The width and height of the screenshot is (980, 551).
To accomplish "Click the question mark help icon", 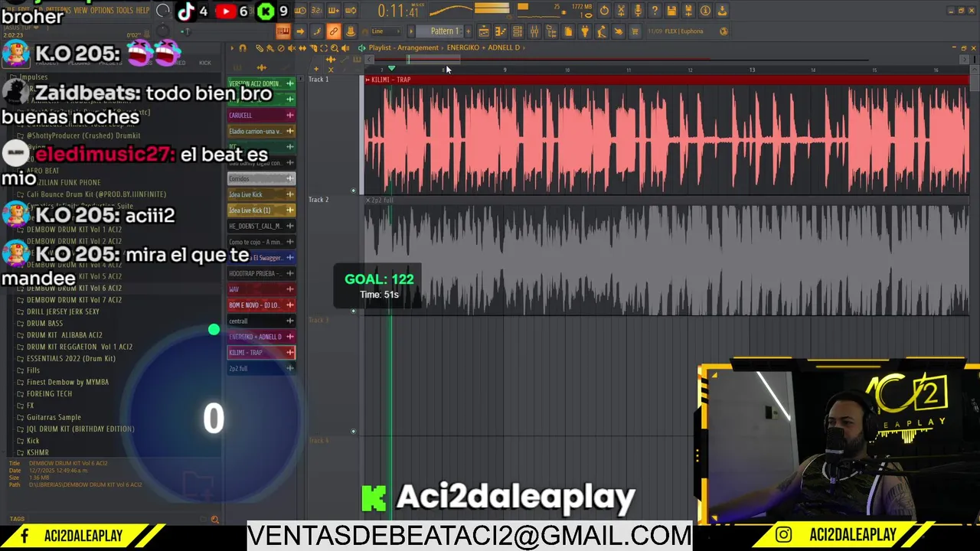I will (x=655, y=11).
